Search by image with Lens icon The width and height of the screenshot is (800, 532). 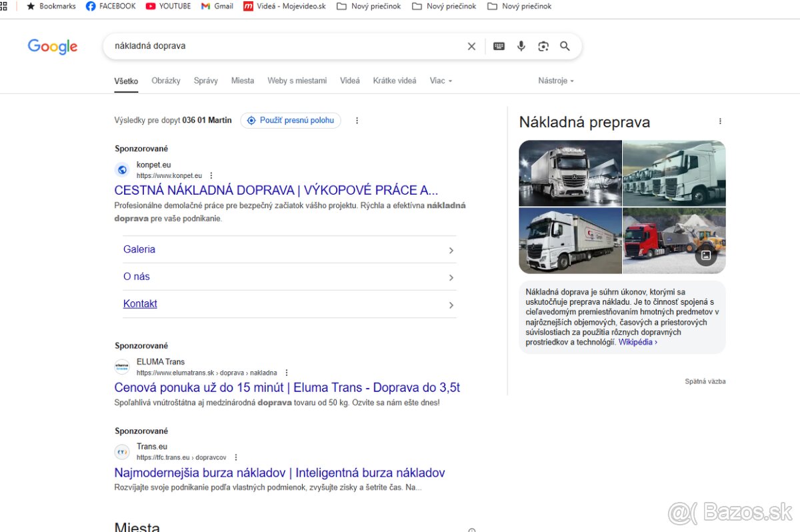pos(543,46)
